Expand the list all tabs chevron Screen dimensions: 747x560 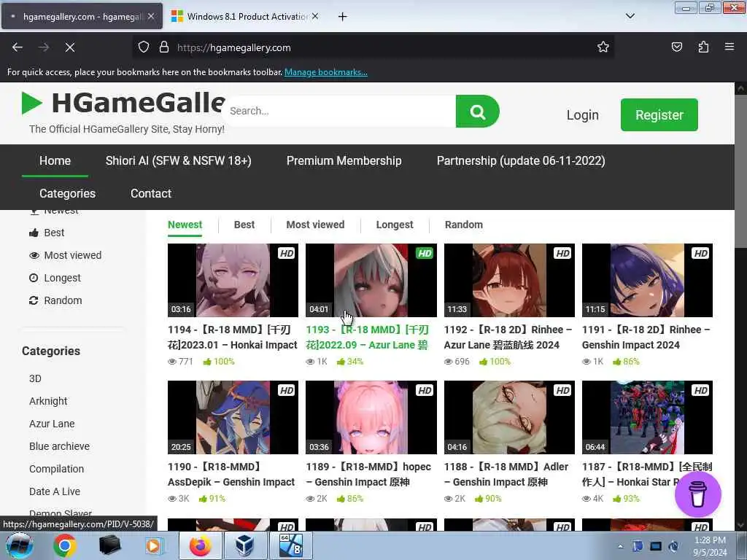tap(630, 16)
